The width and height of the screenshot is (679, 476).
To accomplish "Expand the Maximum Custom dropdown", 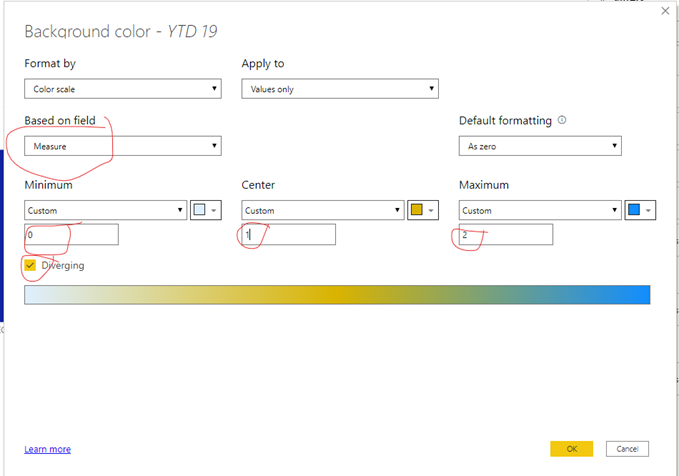I will coord(540,210).
